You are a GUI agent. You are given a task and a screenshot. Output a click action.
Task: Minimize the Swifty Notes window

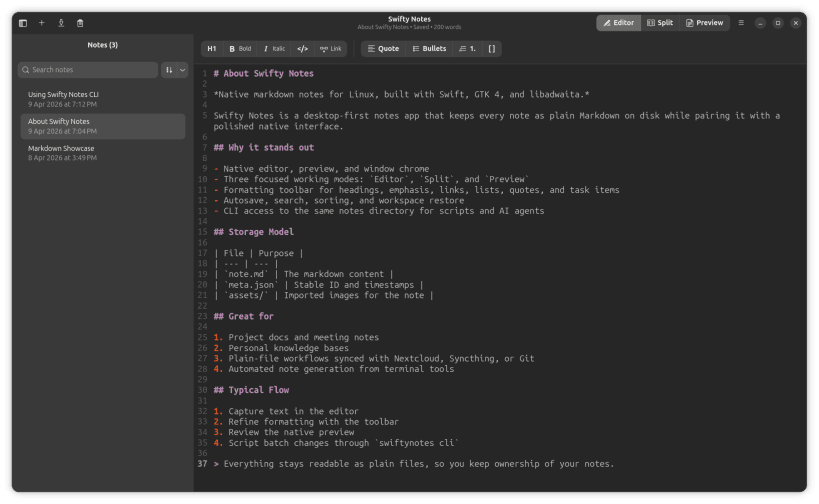click(760, 23)
